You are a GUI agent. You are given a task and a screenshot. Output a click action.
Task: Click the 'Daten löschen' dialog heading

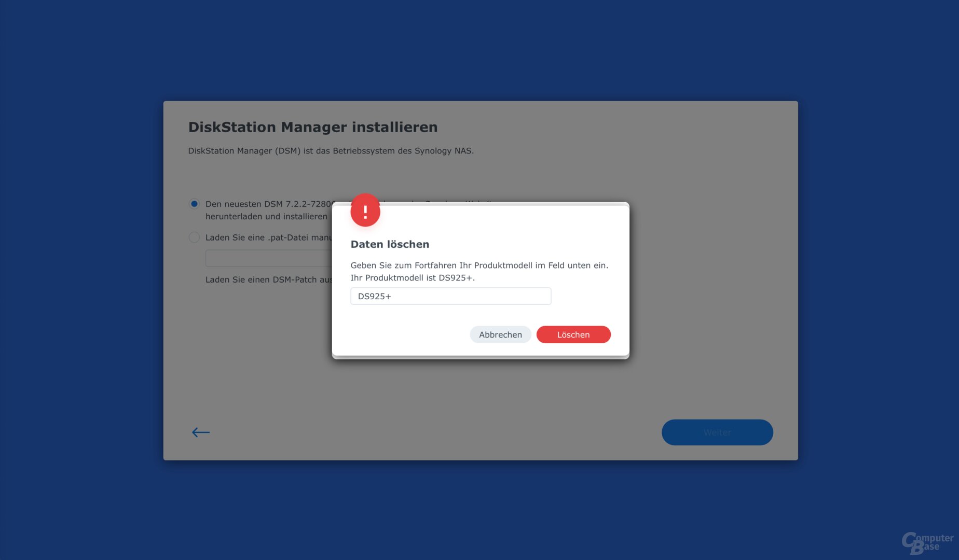[x=390, y=244]
